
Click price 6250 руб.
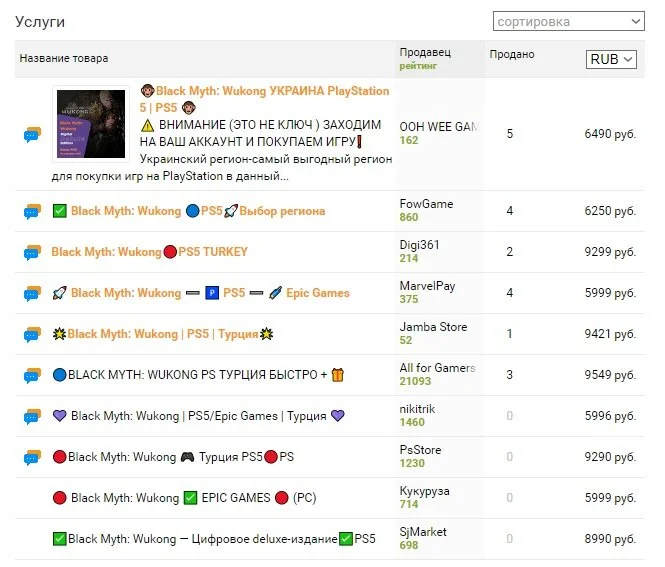[610, 211]
